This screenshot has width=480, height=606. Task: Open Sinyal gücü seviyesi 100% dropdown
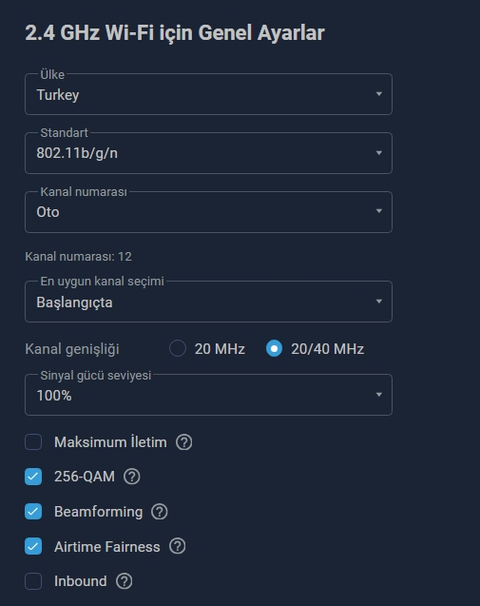click(209, 395)
